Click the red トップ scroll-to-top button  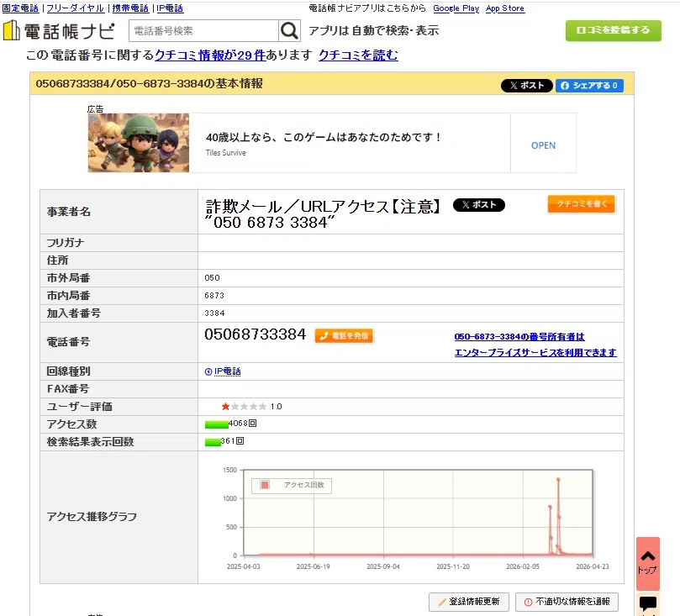[648, 563]
